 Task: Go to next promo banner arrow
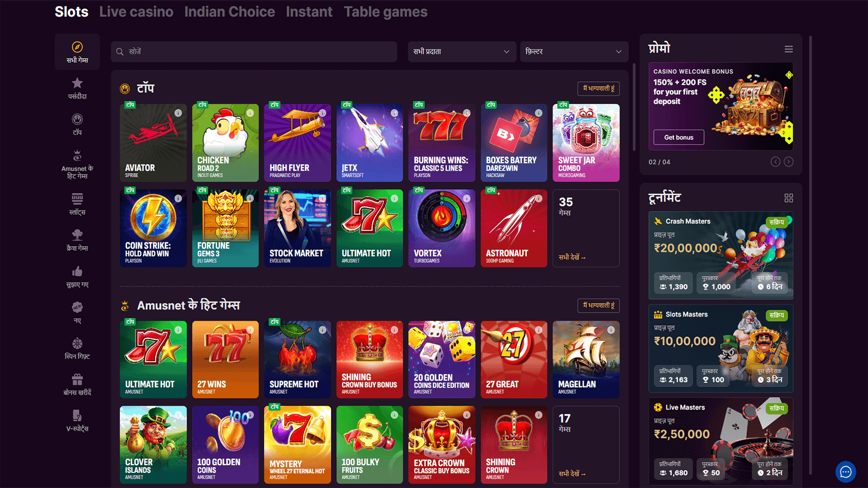click(789, 162)
